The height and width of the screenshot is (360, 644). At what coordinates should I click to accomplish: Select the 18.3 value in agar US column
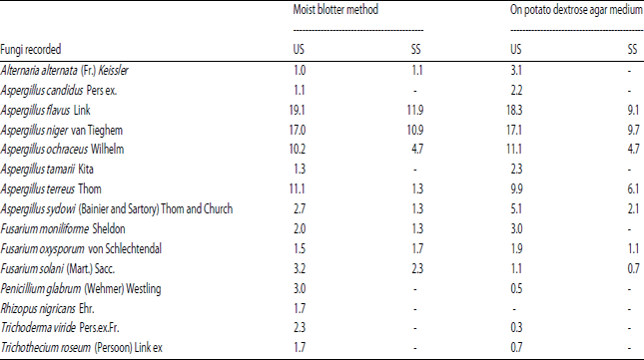pos(514,111)
